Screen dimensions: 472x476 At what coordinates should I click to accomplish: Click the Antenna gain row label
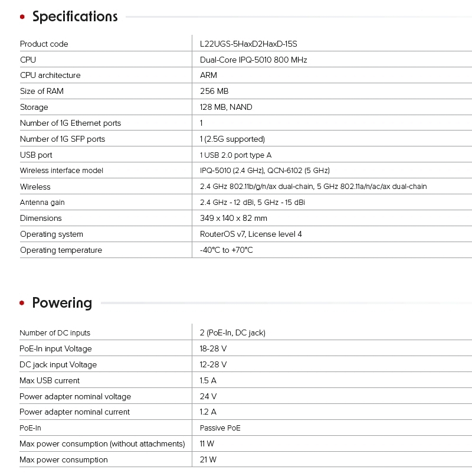point(42,203)
